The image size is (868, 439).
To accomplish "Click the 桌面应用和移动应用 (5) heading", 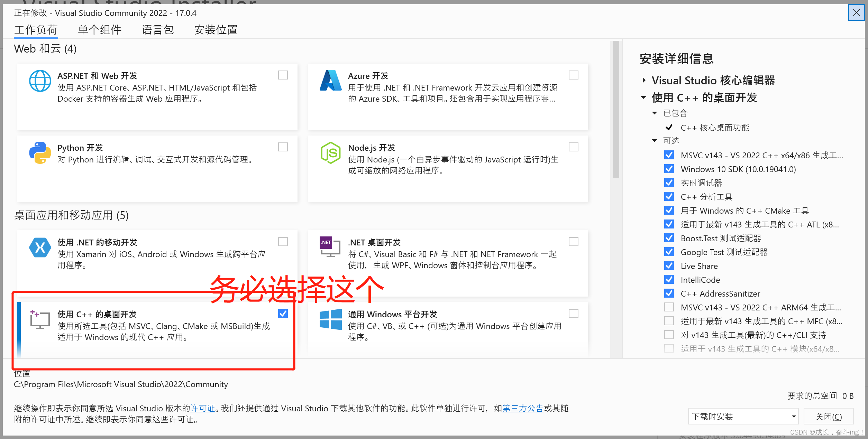I will 71,215.
